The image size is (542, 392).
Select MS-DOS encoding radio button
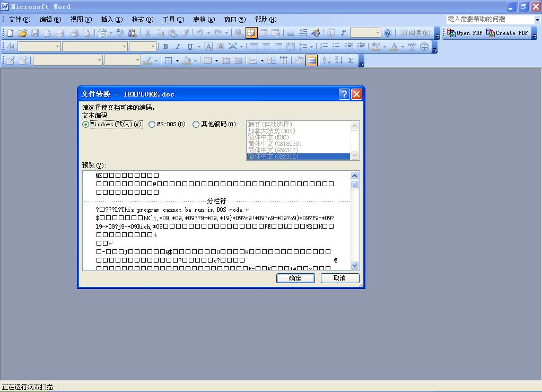152,125
